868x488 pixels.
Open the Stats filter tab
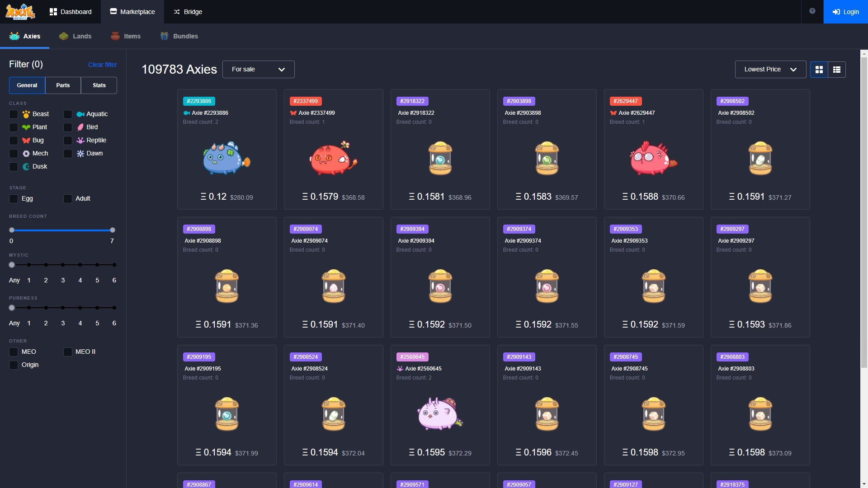tap(99, 85)
